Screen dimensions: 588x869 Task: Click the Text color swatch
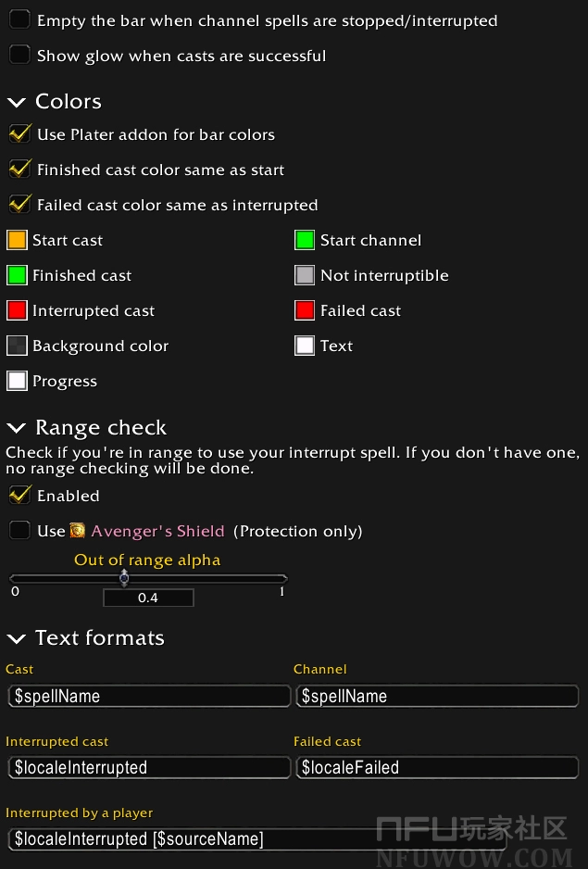(305, 346)
